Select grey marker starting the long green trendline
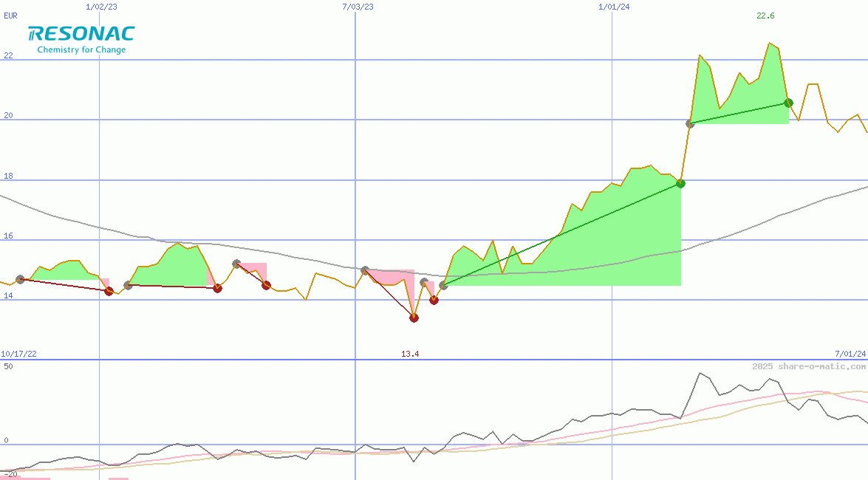Viewport: 868px width, 480px height. [443, 285]
